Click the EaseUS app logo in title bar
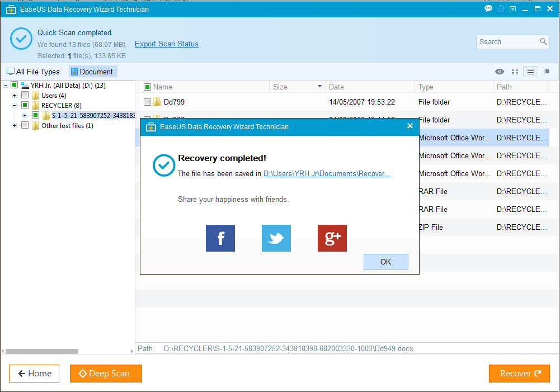Screen dimensions: 560x392 click(x=11, y=10)
